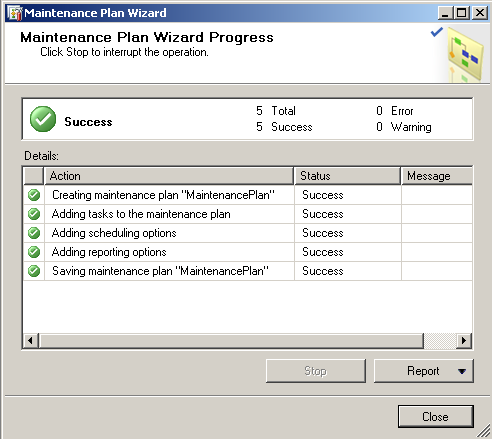Click the green icon beside Adding tasks row
The image size is (492, 439).
click(34, 214)
